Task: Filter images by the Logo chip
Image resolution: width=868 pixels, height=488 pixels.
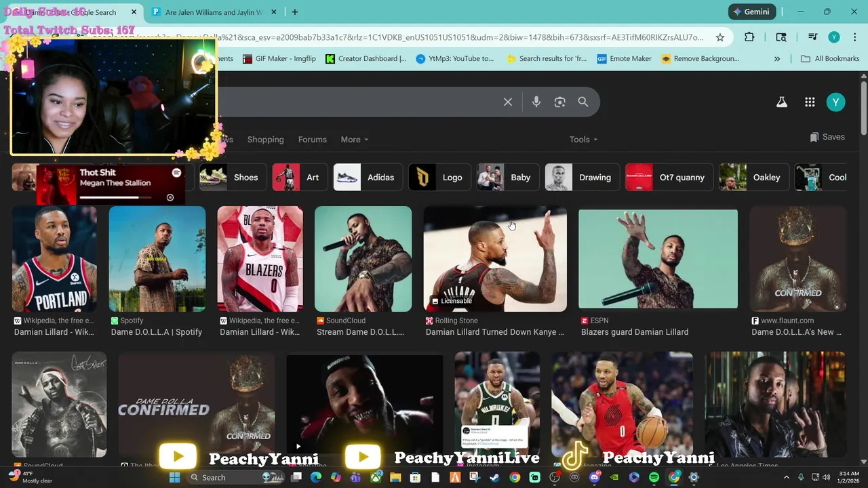Action: coord(439,178)
